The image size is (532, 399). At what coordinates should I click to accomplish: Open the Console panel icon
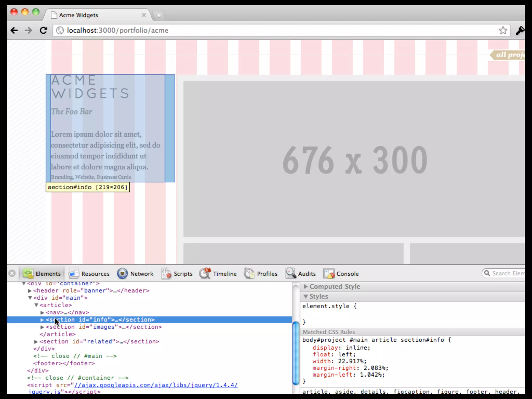(329, 274)
